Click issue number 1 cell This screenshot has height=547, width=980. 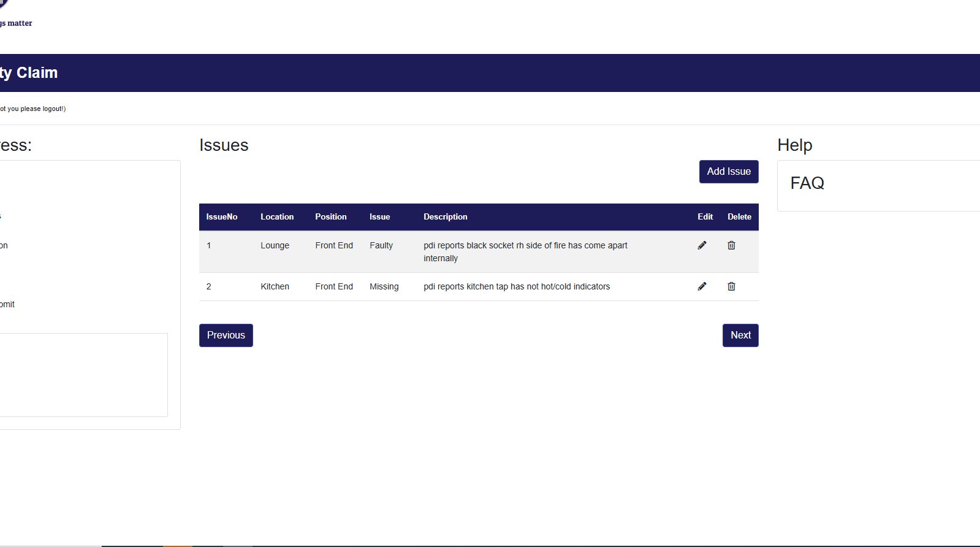tap(209, 246)
